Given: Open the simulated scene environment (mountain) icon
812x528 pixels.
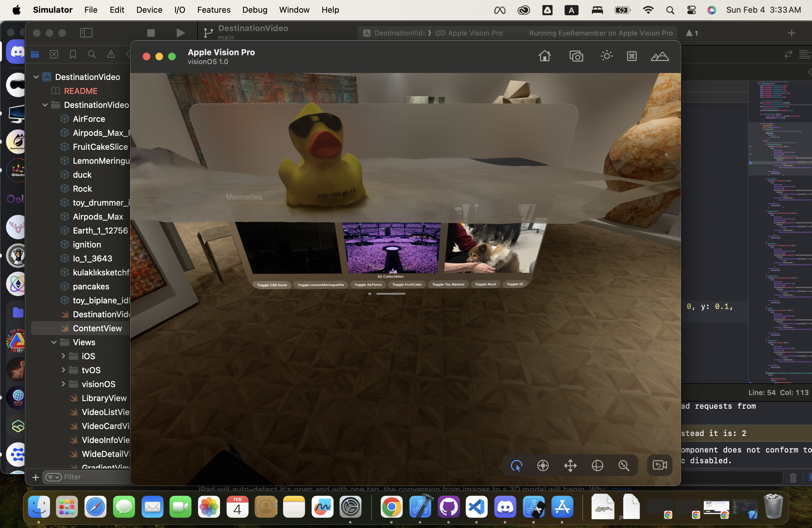Looking at the screenshot, I should click(659, 56).
